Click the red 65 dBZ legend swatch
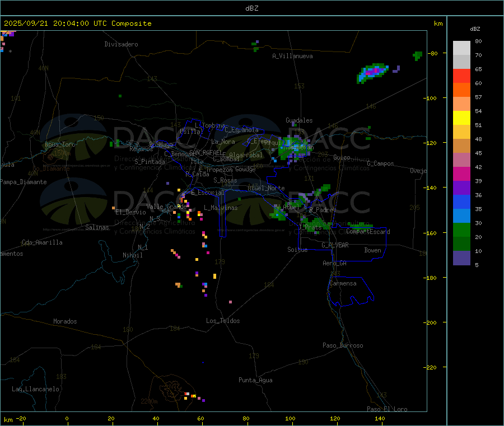Image resolution: width=504 pixels, height=426 pixels. click(x=461, y=76)
